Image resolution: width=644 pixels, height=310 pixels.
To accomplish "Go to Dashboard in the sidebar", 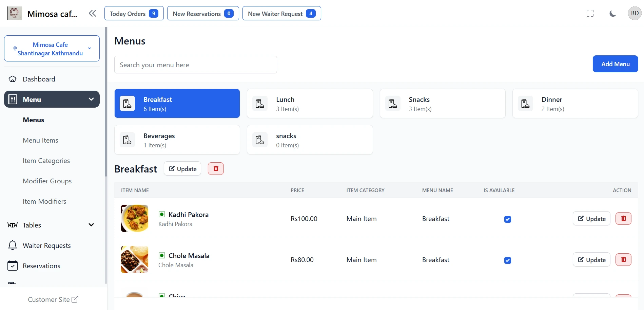I will click(x=39, y=79).
